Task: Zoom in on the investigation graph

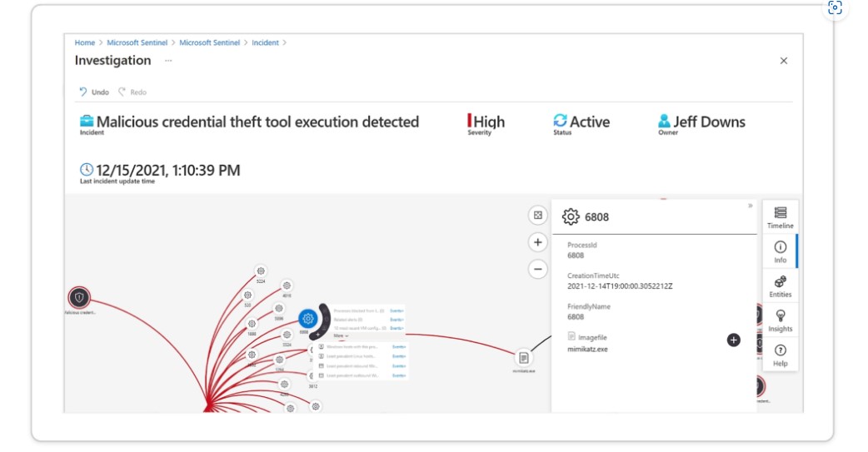Action: (537, 241)
